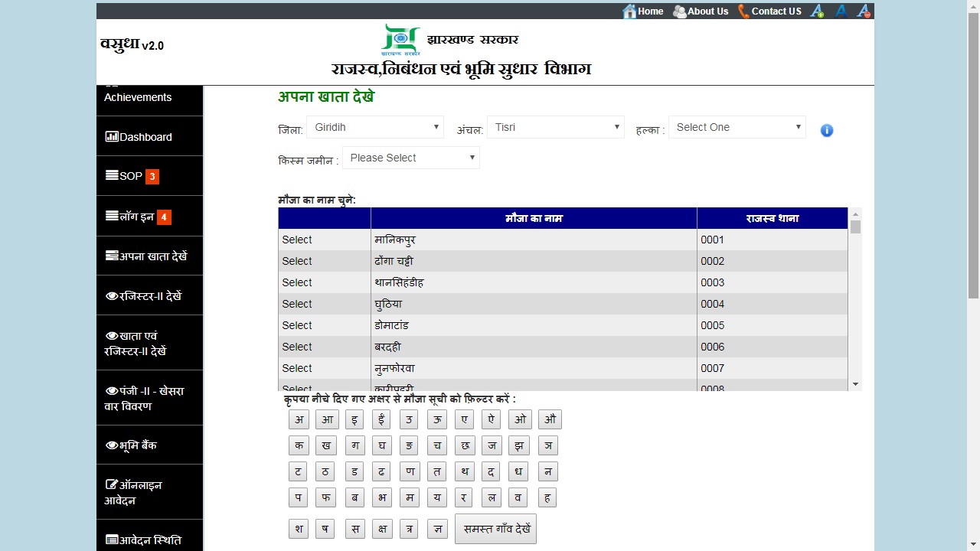Click the eye icon beside भूमि बैंक
980x551 pixels.
[111, 444]
